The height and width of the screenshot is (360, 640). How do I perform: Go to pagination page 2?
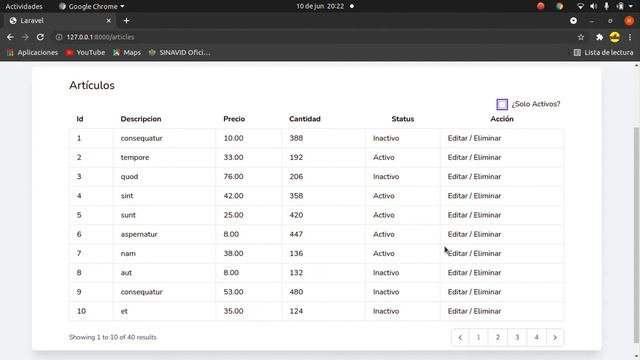click(498, 338)
